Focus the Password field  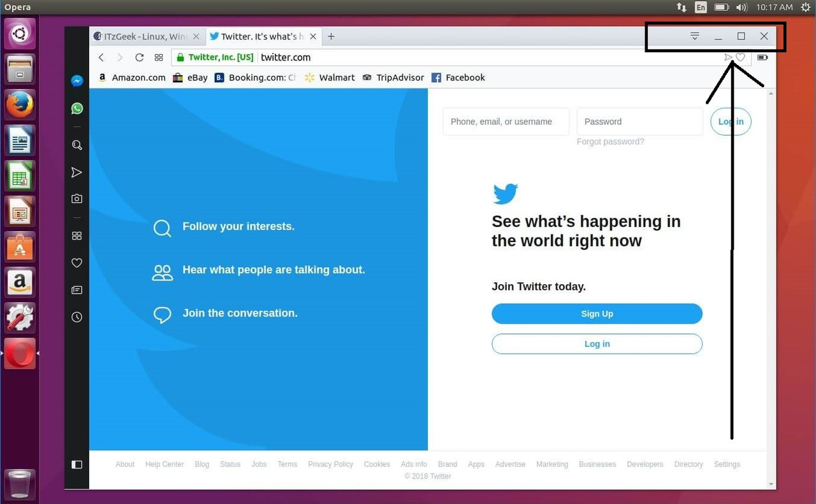[x=640, y=122]
